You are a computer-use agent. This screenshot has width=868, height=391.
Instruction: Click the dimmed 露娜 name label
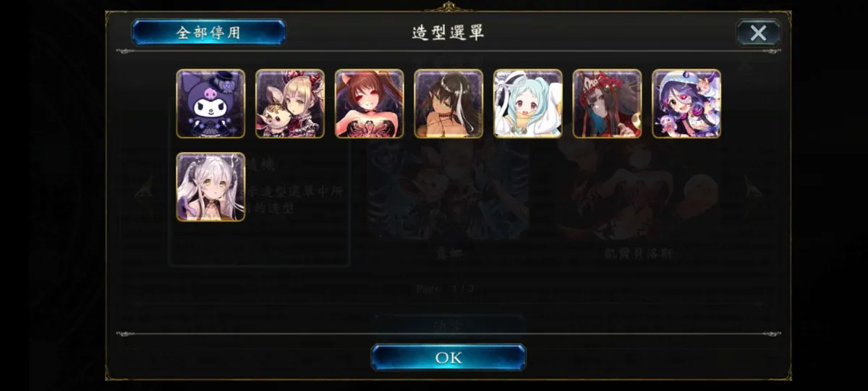pos(448,254)
